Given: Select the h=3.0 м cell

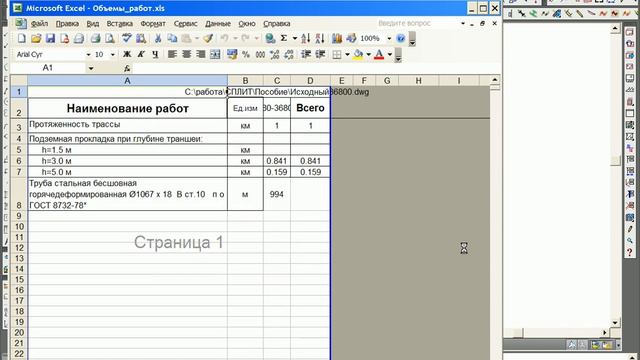Looking at the screenshot, I should 127,161.
